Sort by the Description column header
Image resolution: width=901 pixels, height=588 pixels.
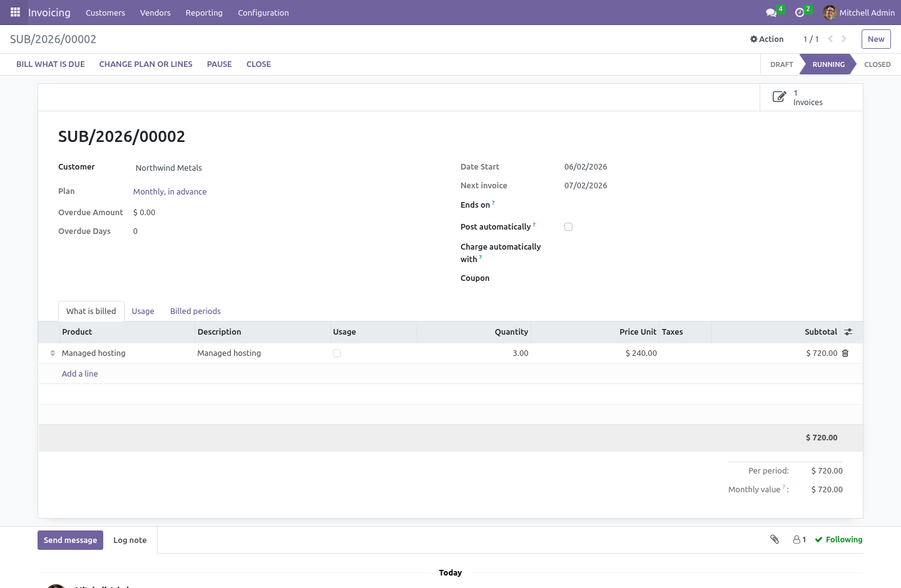click(263, 332)
